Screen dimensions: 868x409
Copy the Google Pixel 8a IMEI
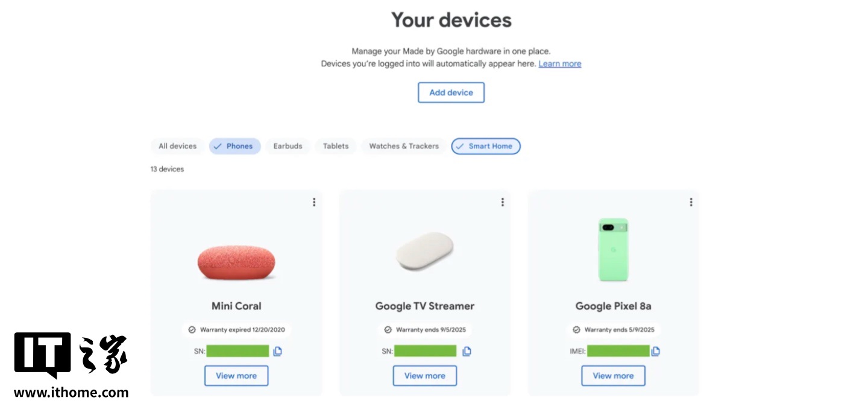click(x=655, y=351)
